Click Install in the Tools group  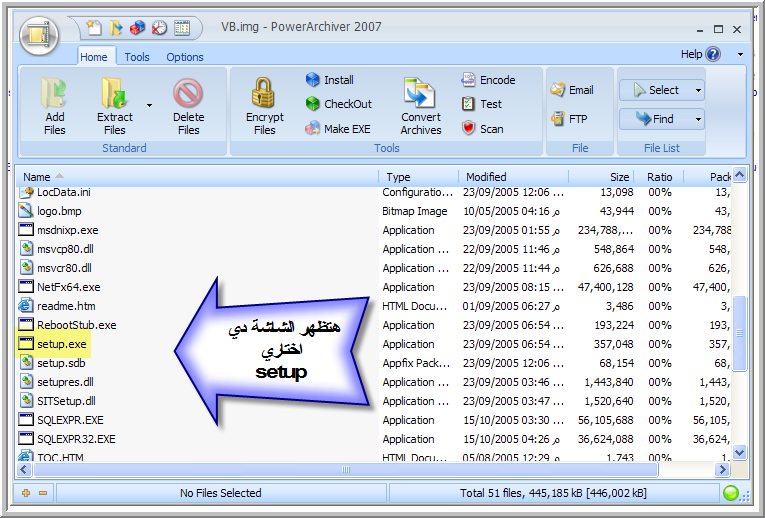click(x=330, y=80)
